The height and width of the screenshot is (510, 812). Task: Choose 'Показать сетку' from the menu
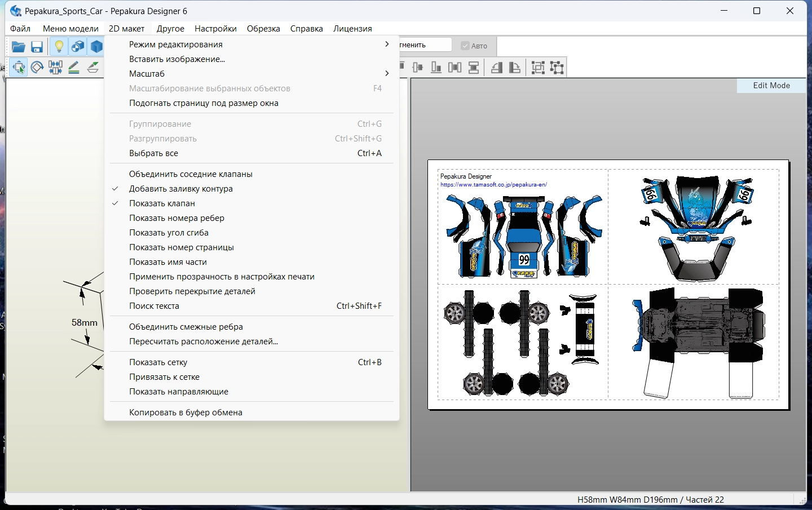click(x=158, y=362)
